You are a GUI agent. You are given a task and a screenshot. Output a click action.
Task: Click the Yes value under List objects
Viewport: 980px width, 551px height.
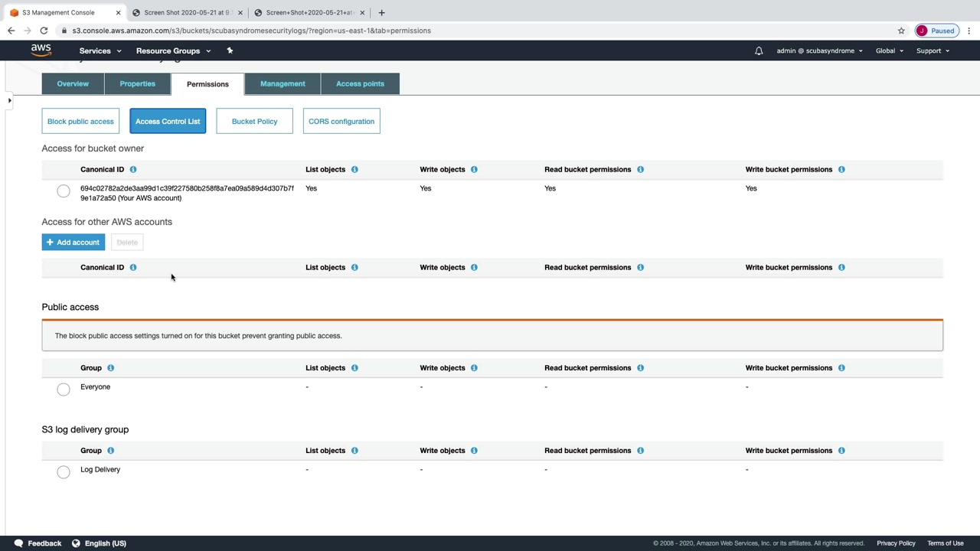click(x=311, y=188)
